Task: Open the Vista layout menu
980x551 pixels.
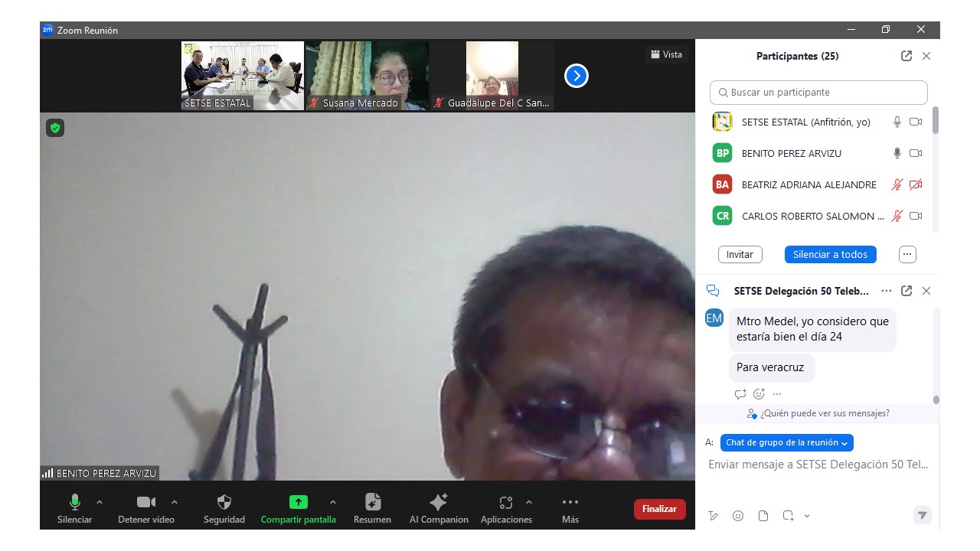Action: (666, 54)
